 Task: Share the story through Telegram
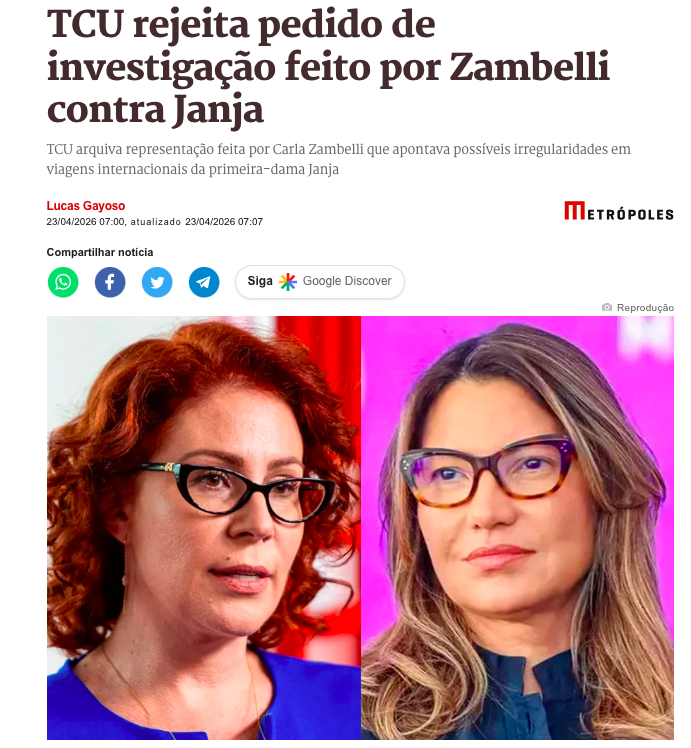[x=204, y=282]
